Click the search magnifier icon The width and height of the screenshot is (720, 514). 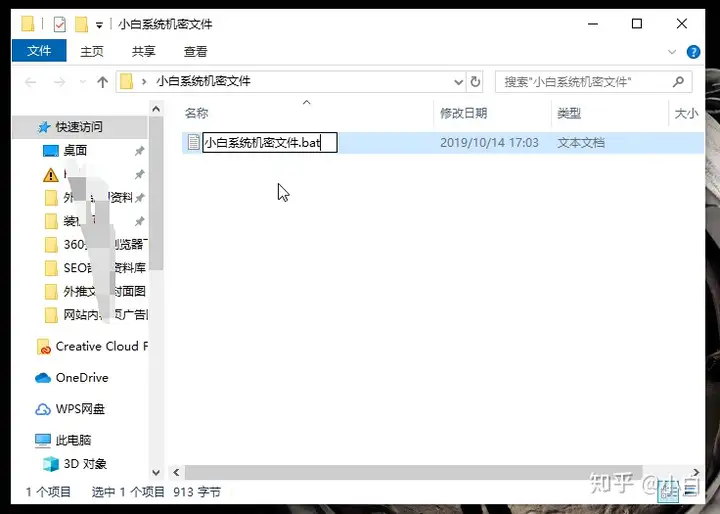678,82
